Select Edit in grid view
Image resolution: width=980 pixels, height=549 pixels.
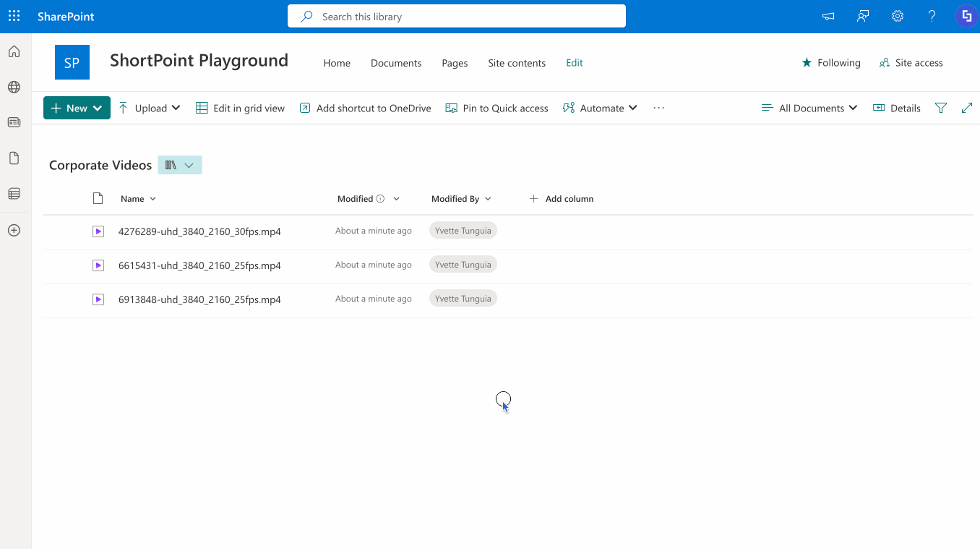tap(240, 107)
